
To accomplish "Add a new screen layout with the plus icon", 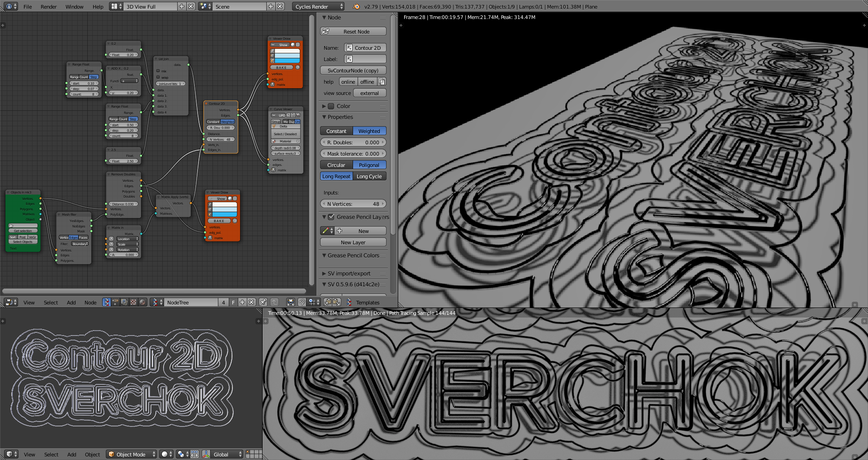I will 182,6.
